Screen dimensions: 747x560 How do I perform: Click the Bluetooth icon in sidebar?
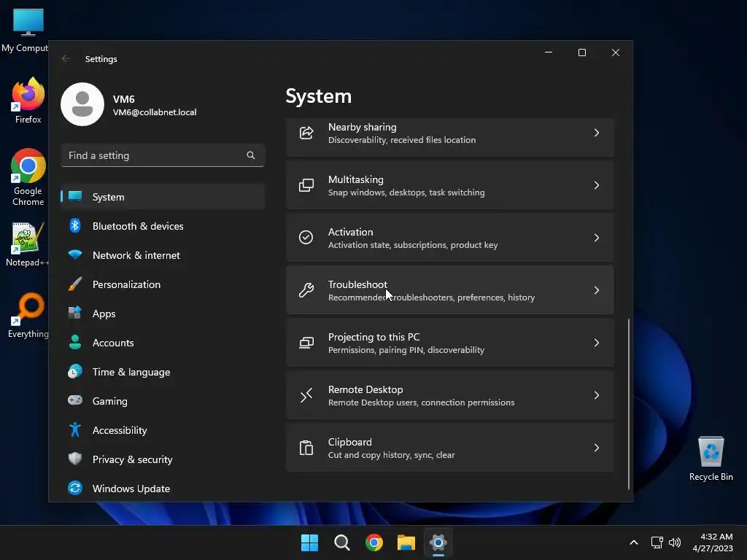tap(75, 226)
